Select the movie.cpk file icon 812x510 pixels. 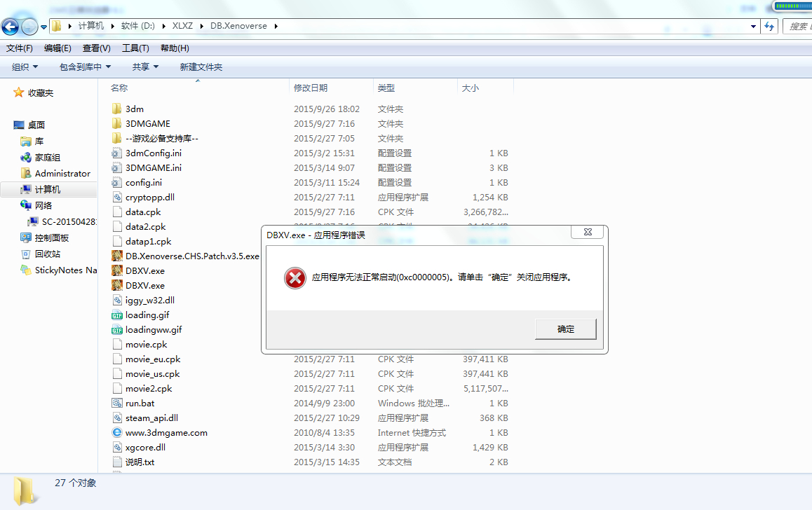(x=117, y=345)
